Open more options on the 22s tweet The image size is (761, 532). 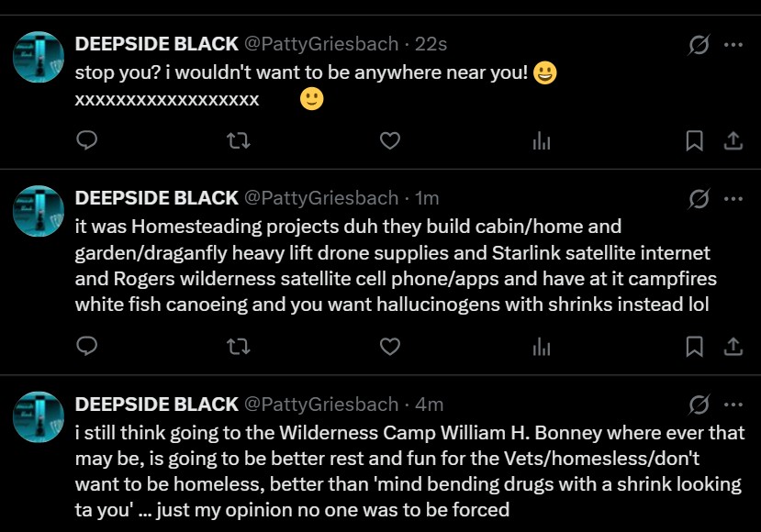(x=733, y=44)
